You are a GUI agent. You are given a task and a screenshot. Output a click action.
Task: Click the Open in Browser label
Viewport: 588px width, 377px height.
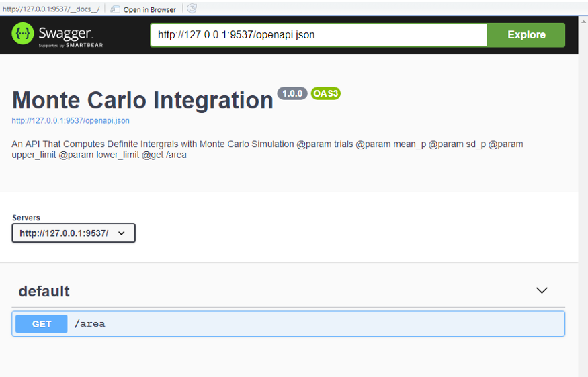point(149,10)
